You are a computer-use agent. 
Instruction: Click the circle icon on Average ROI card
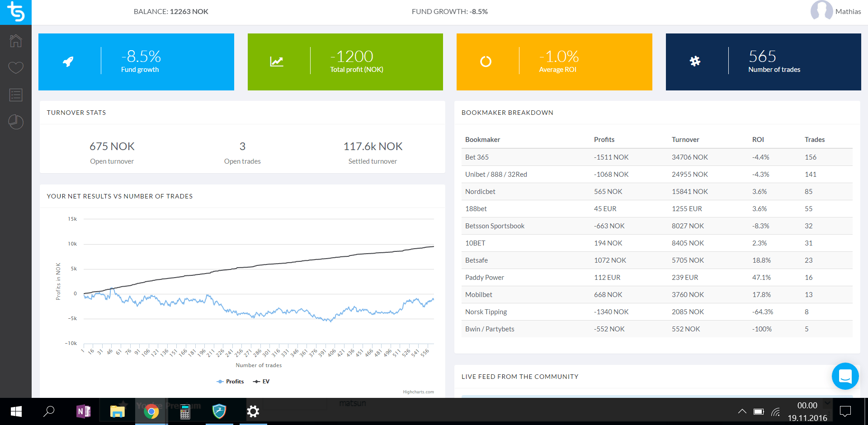[x=486, y=61]
